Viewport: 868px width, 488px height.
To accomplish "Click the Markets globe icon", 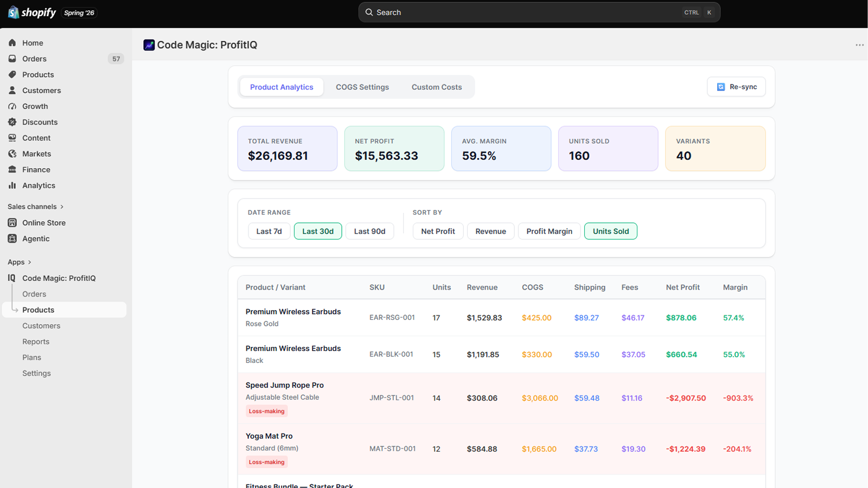I will 12,153.
